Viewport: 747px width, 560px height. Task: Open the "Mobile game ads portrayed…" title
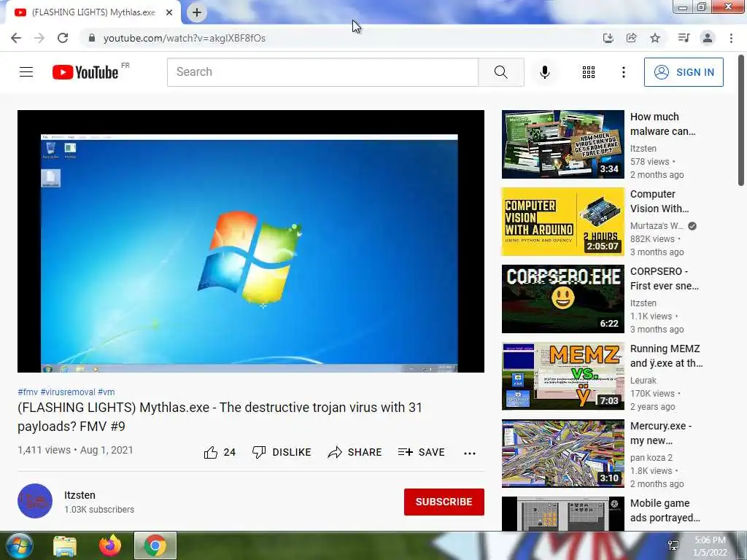(665, 510)
